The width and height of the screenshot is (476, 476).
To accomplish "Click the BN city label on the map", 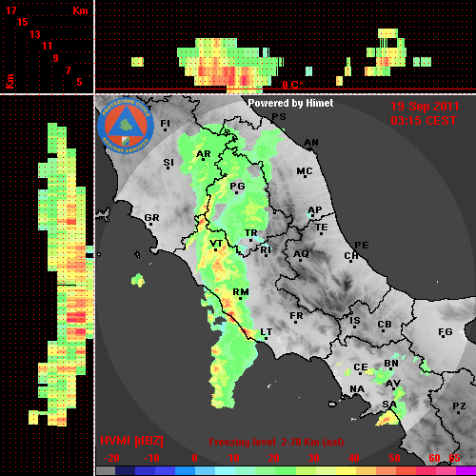I will pyautogui.click(x=391, y=363).
